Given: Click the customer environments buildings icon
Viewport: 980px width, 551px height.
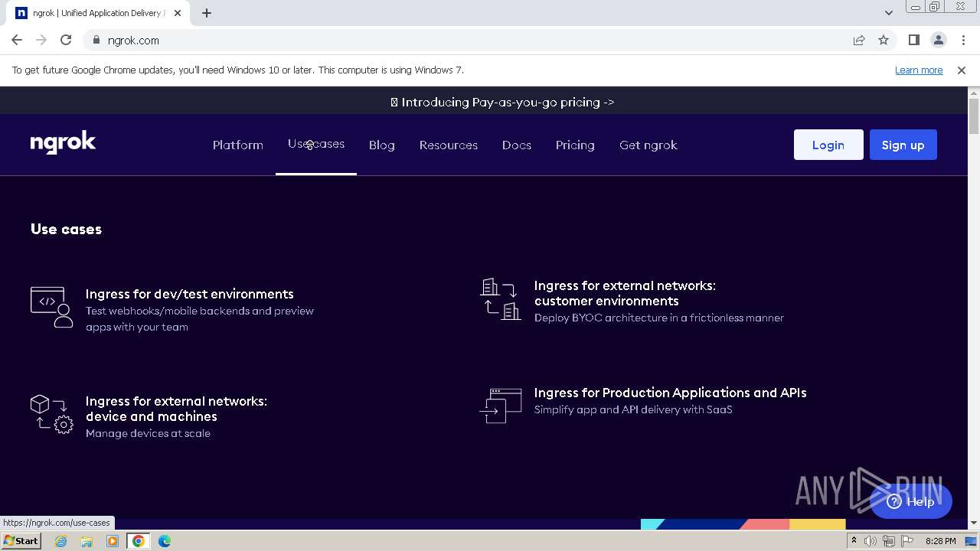Looking at the screenshot, I should pyautogui.click(x=501, y=298).
